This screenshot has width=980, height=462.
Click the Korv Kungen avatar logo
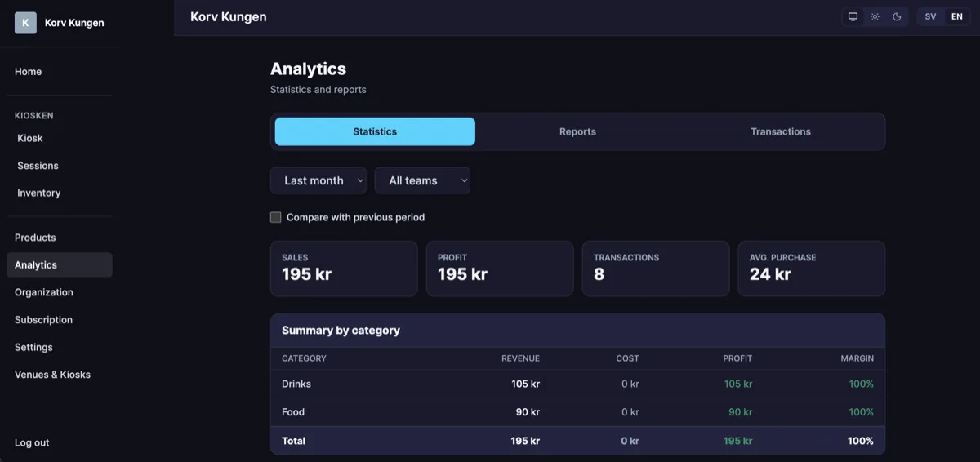tap(25, 23)
